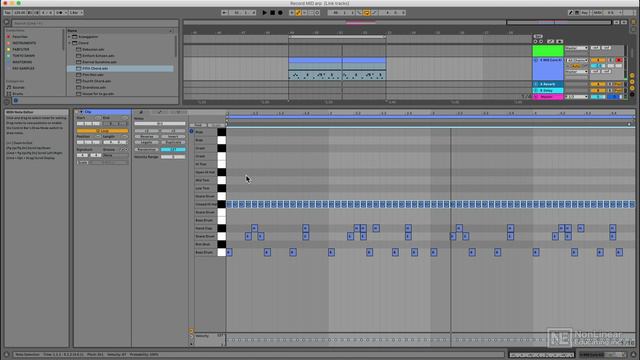Collapse the Chord folder in browser
Image resolution: width=640 pixels, height=360 pixels.
pyautogui.click(x=70, y=43)
